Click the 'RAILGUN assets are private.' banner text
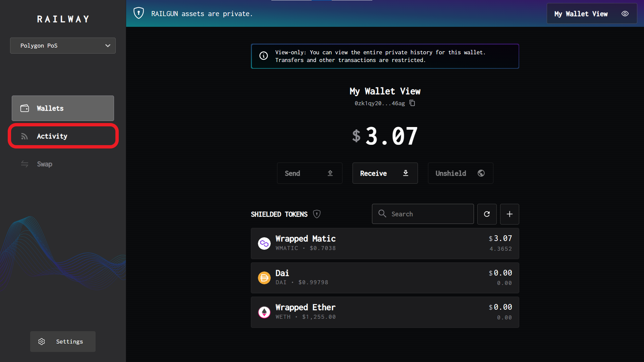Screen dimensions: 644x362 tap(202, 14)
